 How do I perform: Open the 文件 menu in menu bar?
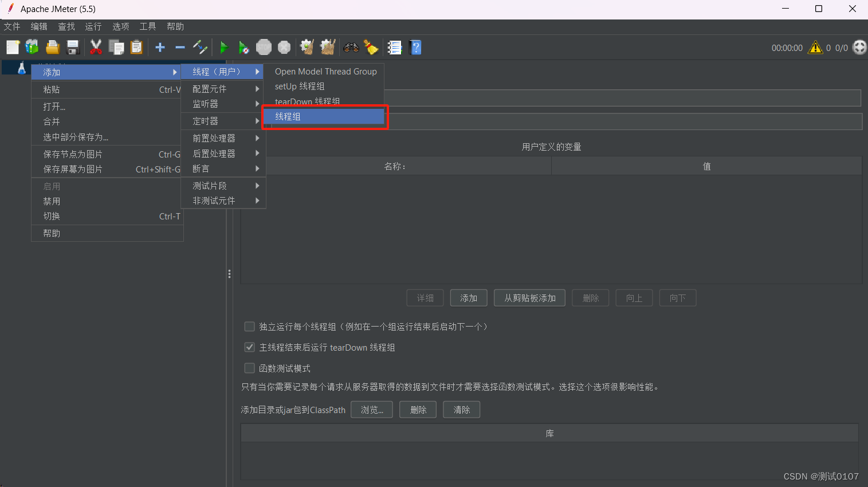pos(12,26)
